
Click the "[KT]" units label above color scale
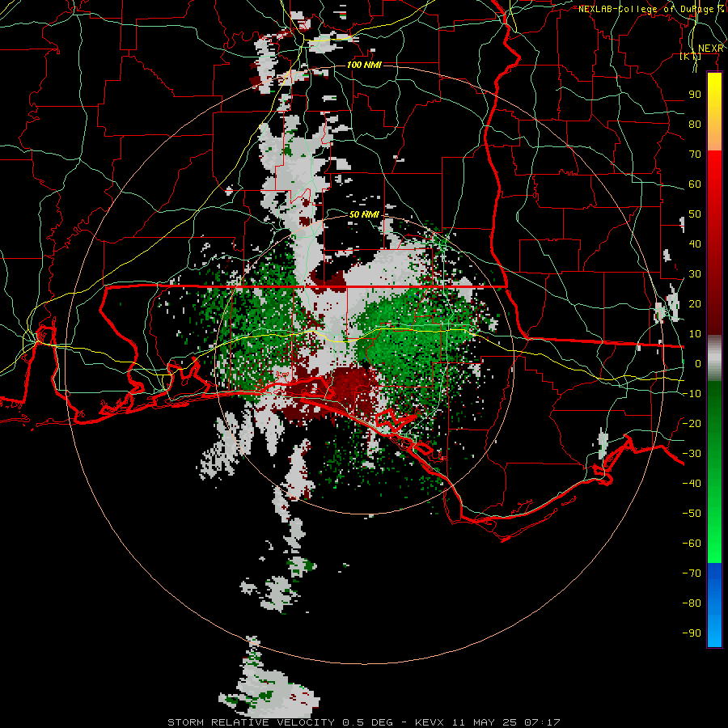coord(691,56)
